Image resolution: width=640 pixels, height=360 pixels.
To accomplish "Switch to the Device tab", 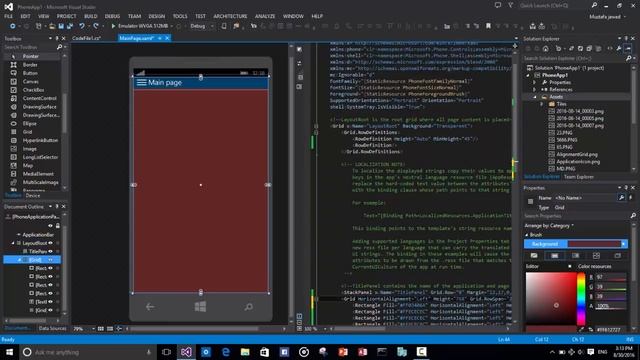I will pyautogui.click(x=33, y=196).
